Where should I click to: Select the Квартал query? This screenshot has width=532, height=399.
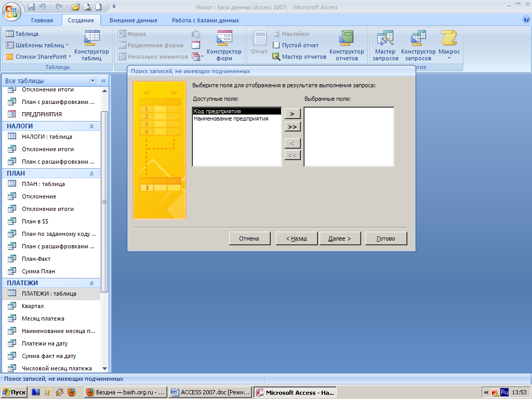click(x=51, y=306)
